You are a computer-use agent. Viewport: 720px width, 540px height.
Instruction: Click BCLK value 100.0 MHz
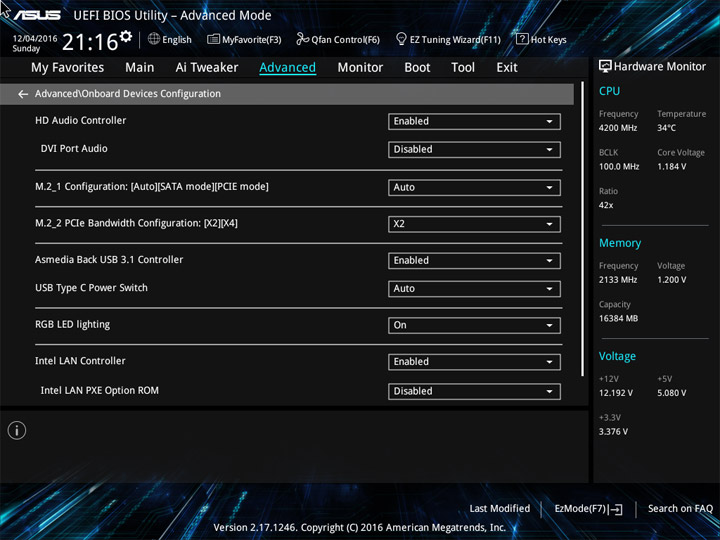pos(619,167)
